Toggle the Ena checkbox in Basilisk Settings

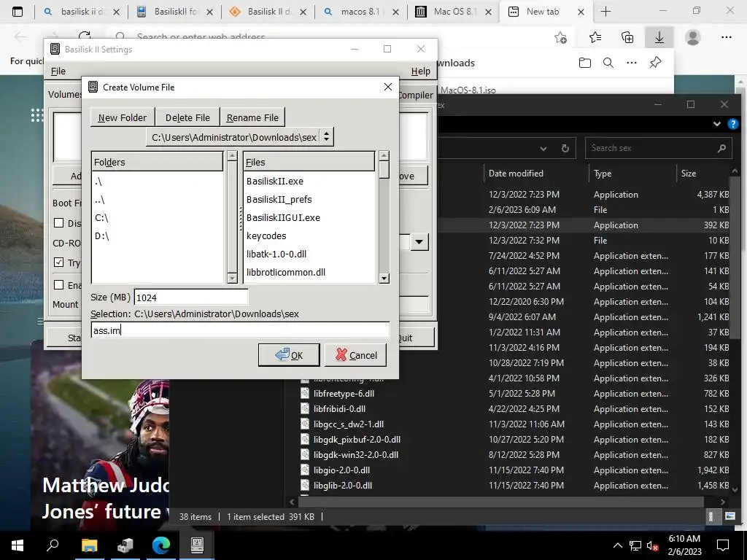pyautogui.click(x=58, y=285)
